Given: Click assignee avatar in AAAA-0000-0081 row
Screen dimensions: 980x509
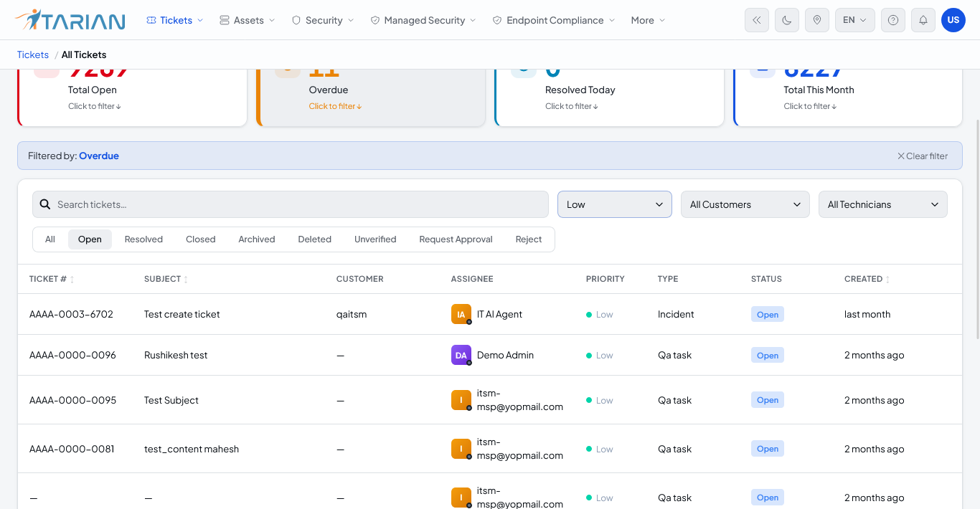Looking at the screenshot, I should (x=461, y=449).
